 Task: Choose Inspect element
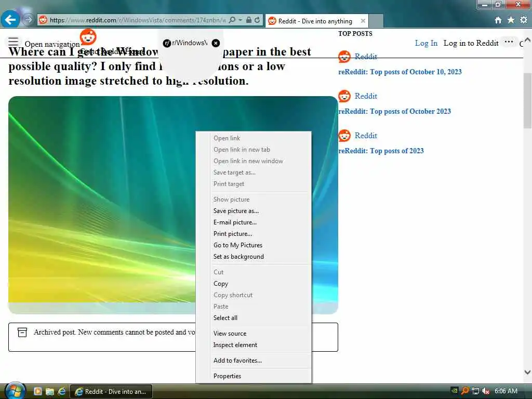click(x=235, y=345)
